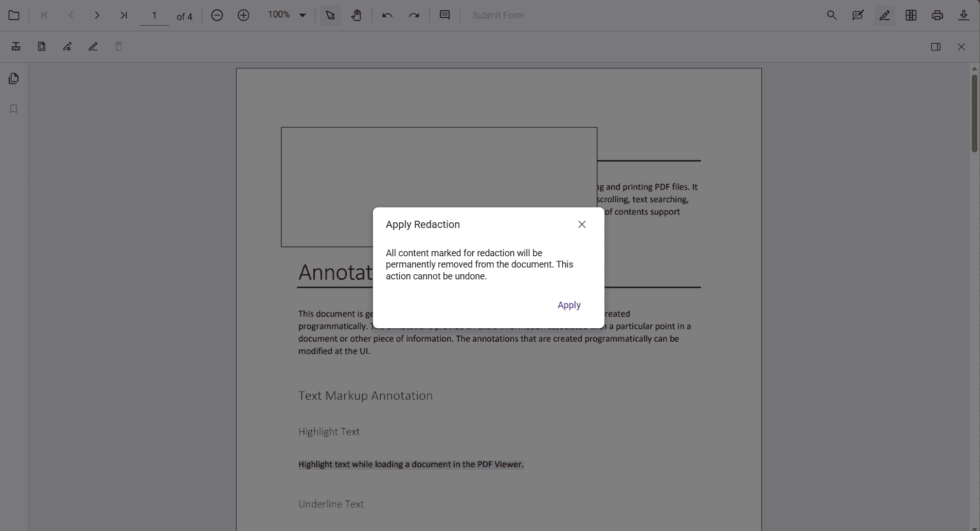Open the search tool
The height and width of the screenshot is (531, 980).
coord(832,15)
